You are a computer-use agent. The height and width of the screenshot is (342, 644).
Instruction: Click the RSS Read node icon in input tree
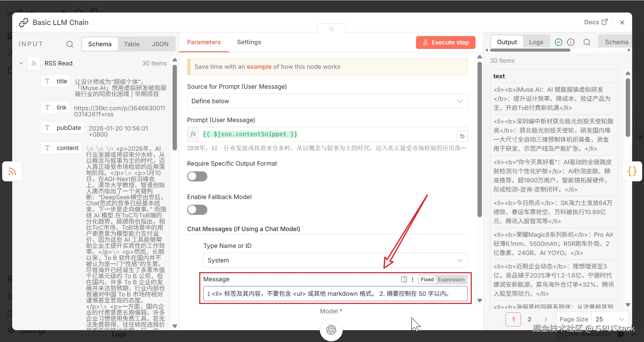34,63
